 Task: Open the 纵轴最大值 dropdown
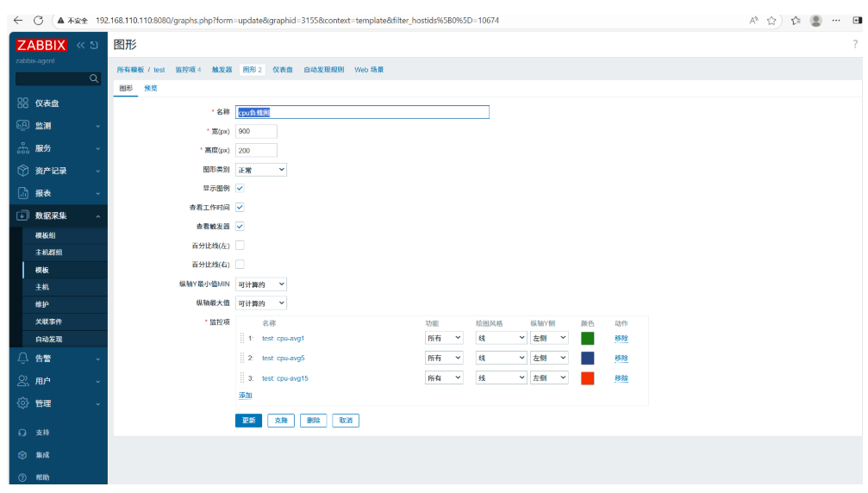[x=260, y=303]
